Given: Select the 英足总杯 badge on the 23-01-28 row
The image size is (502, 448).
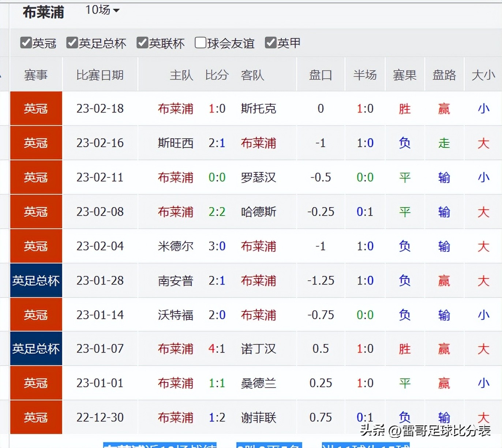Looking at the screenshot, I should [35, 281].
